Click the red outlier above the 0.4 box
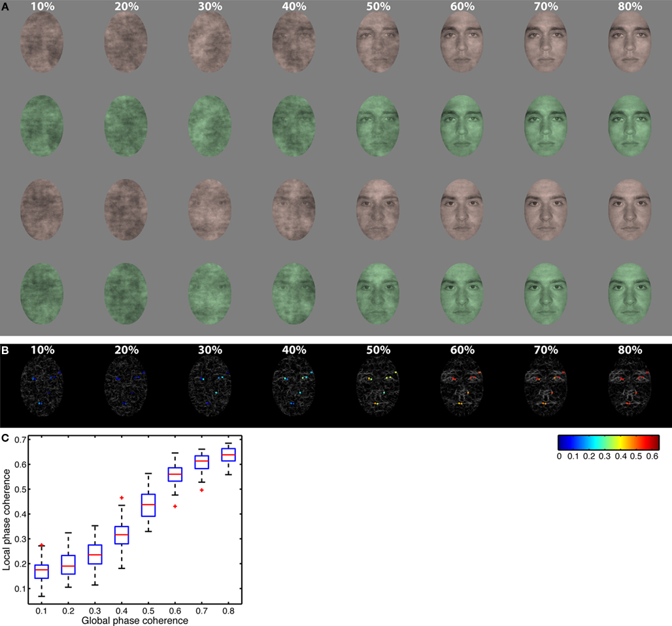Viewport: 672px width, 626px height. (122, 498)
